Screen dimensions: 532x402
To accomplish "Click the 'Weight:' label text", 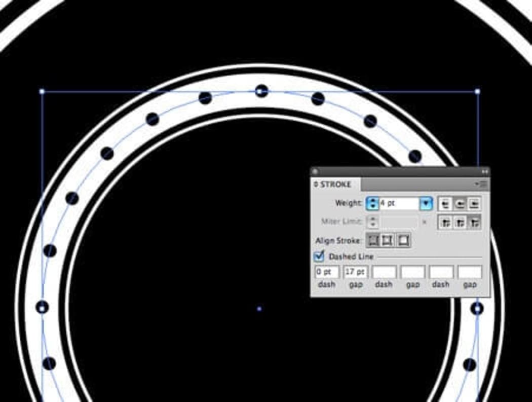I will point(349,203).
